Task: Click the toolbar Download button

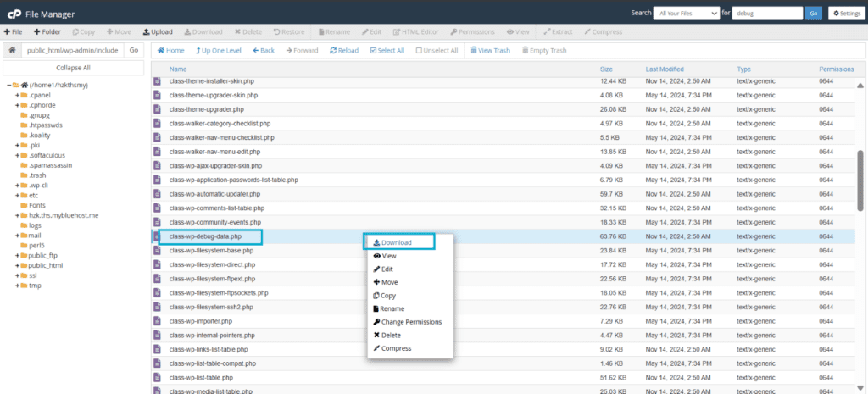Action: (203, 32)
